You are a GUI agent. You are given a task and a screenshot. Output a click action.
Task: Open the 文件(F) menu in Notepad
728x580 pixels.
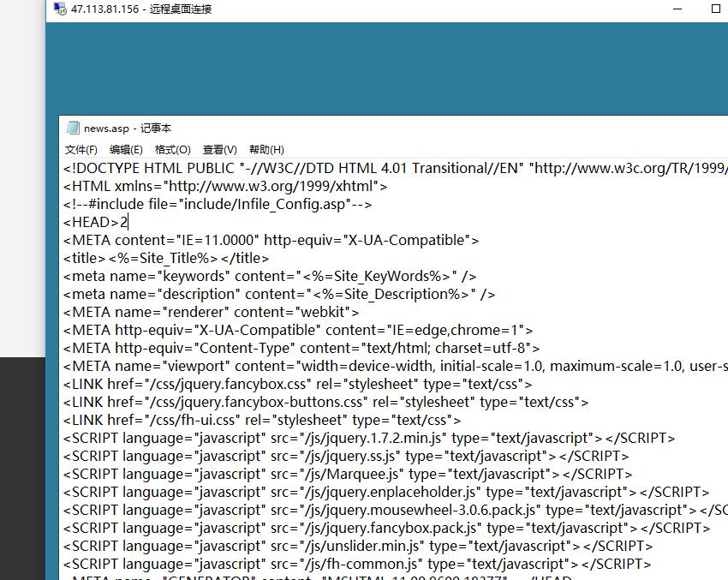click(81, 150)
